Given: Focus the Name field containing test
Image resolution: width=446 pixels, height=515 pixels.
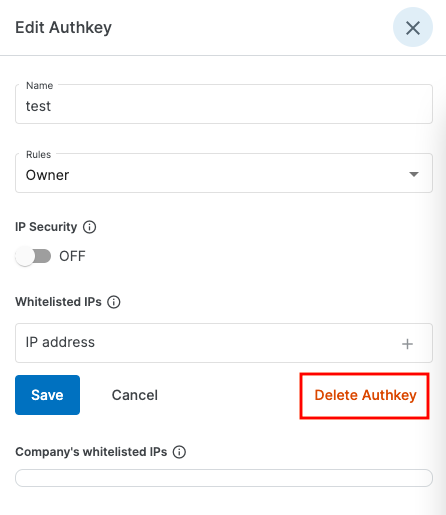Looking at the screenshot, I should (224, 104).
